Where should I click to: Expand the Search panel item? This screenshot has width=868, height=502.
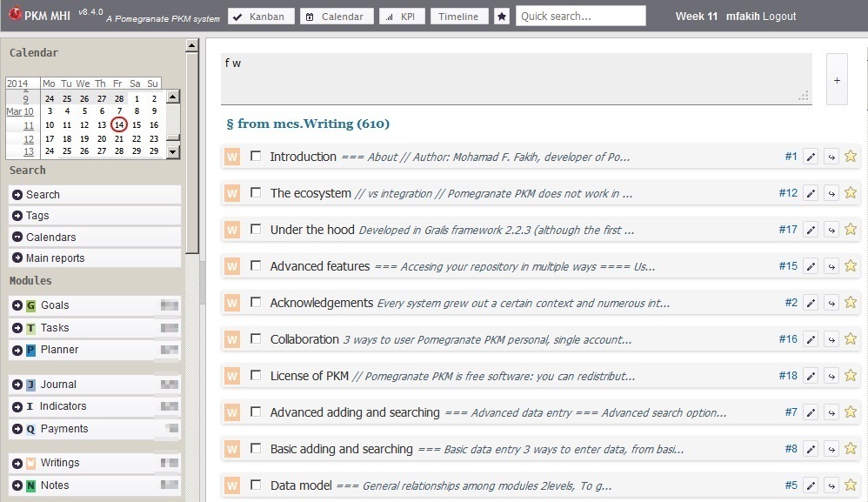pyautogui.click(x=17, y=195)
